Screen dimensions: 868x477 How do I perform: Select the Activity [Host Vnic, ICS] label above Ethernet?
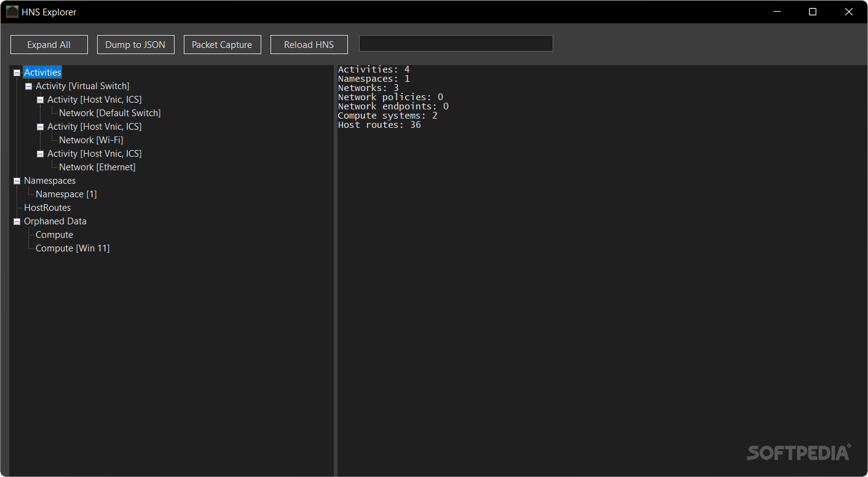click(x=95, y=154)
